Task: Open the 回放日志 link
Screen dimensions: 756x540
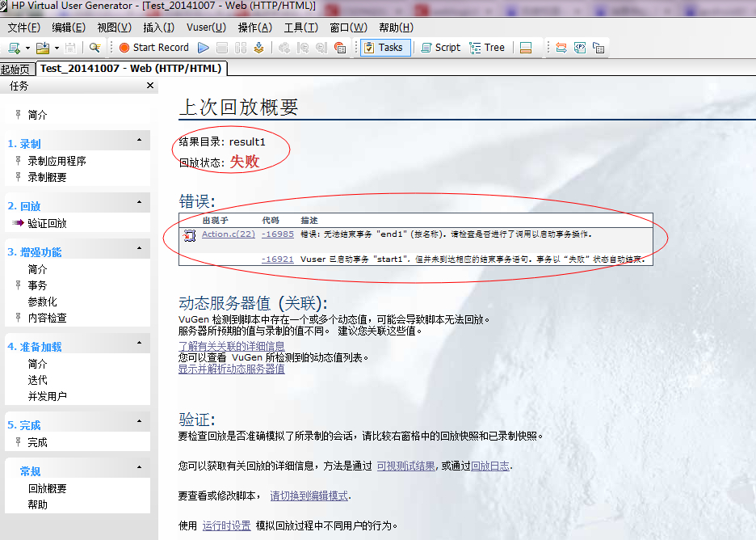Action: [489, 466]
